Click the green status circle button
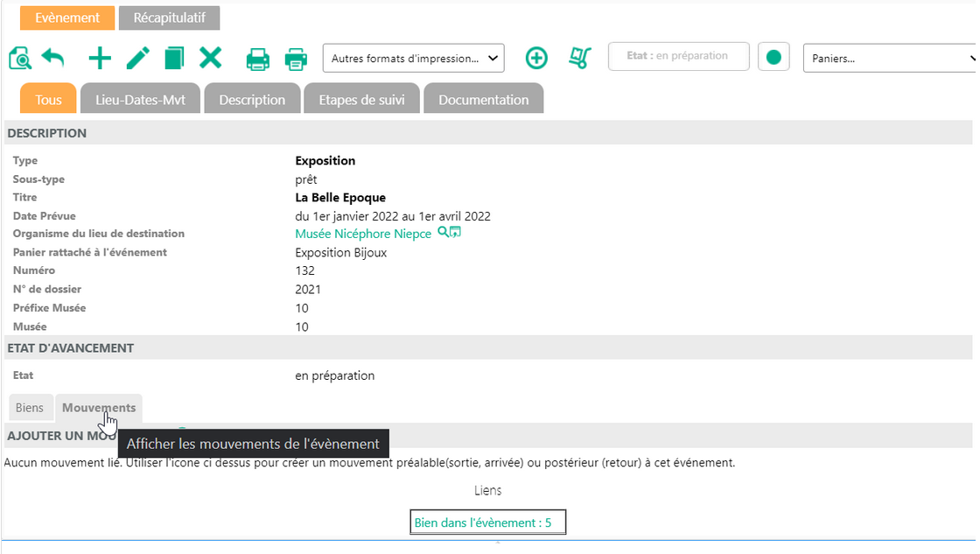980x554 pixels. click(773, 58)
